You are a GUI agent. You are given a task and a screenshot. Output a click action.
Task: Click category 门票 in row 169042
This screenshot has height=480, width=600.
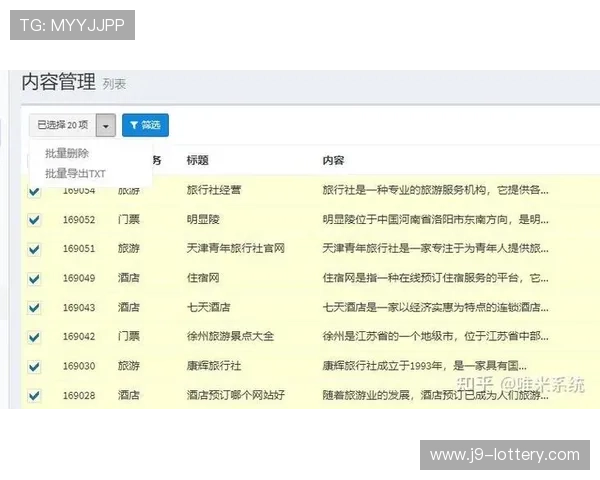[129, 336]
